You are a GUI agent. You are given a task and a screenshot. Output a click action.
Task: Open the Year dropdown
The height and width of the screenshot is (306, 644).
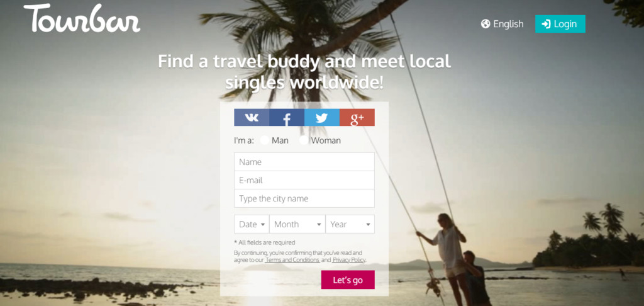[350, 224]
